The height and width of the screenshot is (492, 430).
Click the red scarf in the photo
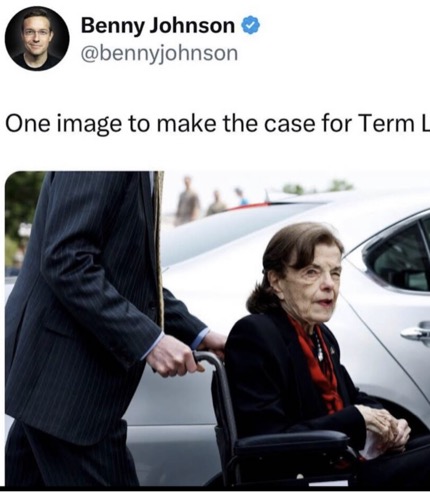tap(319, 362)
